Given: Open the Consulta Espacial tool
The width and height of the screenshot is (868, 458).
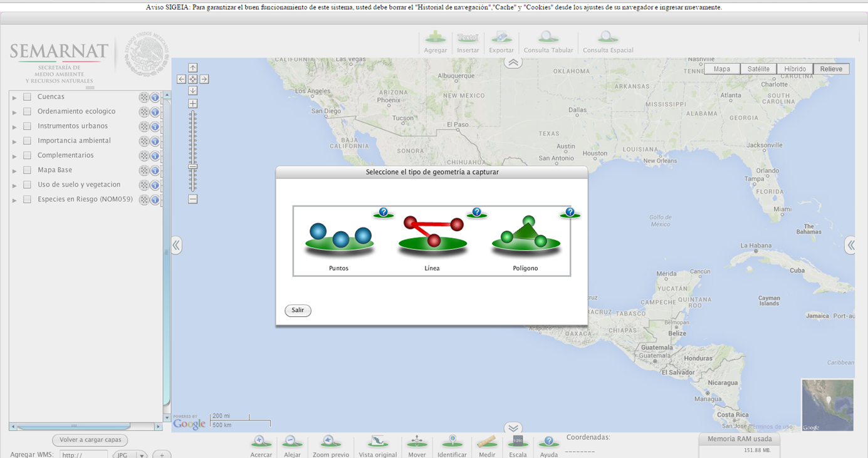Looking at the screenshot, I should (x=607, y=39).
